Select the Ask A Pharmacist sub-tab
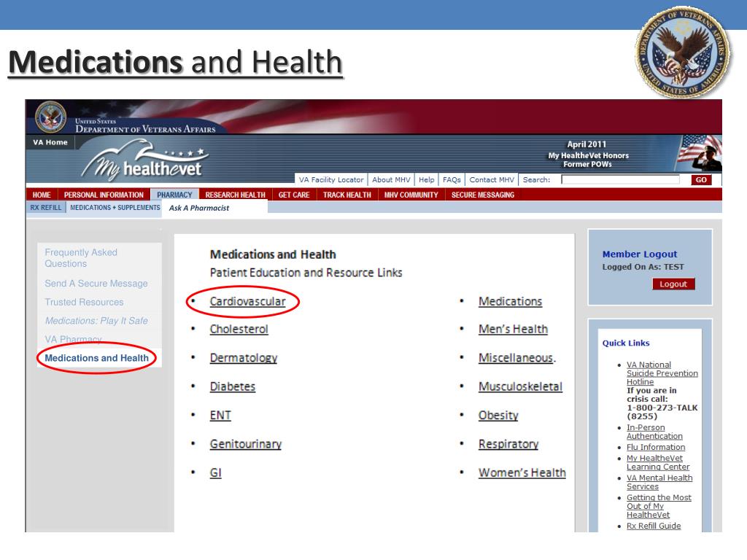747x560 pixels. (x=199, y=208)
